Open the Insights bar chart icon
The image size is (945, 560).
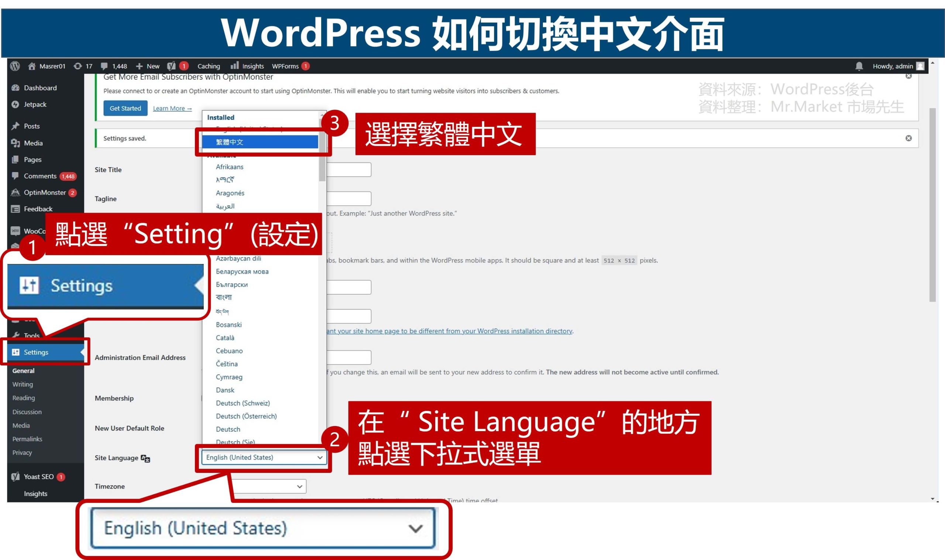[235, 66]
